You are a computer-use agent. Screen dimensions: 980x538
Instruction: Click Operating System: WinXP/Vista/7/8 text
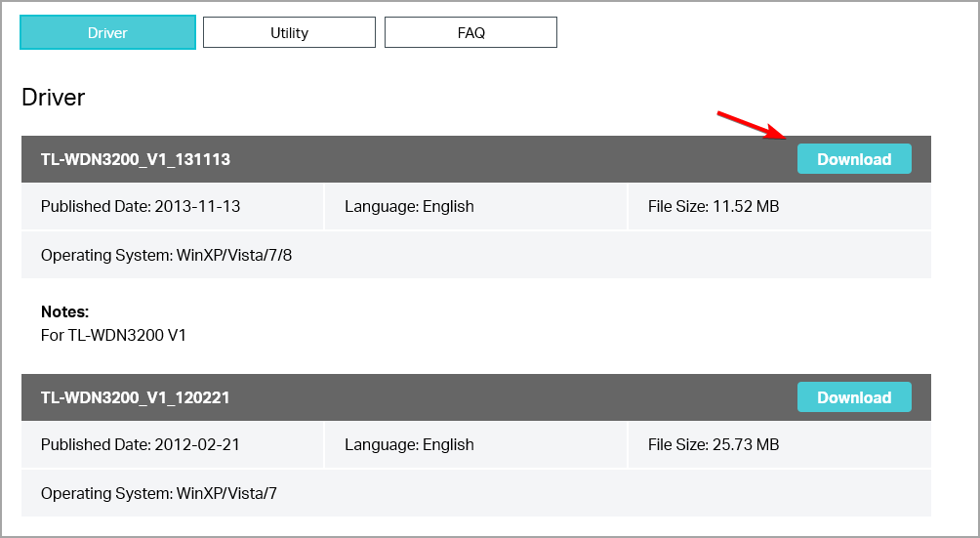(x=166, y=256)
